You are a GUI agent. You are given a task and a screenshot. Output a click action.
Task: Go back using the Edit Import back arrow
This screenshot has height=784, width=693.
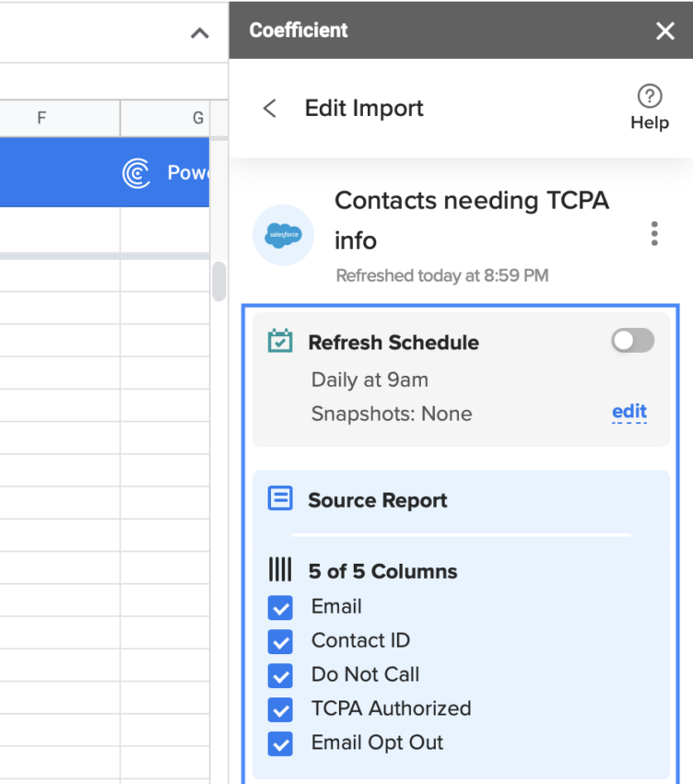(x=268, y=108)
